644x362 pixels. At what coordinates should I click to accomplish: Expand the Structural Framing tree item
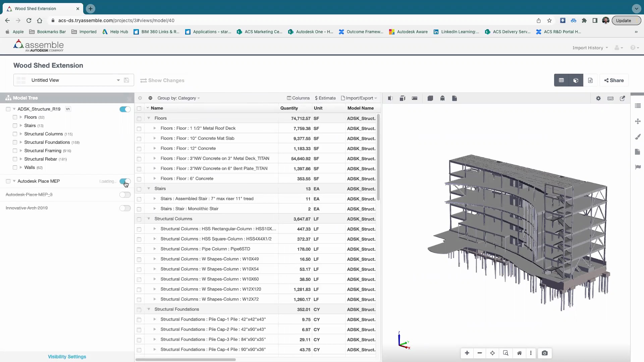click(21, 150)
